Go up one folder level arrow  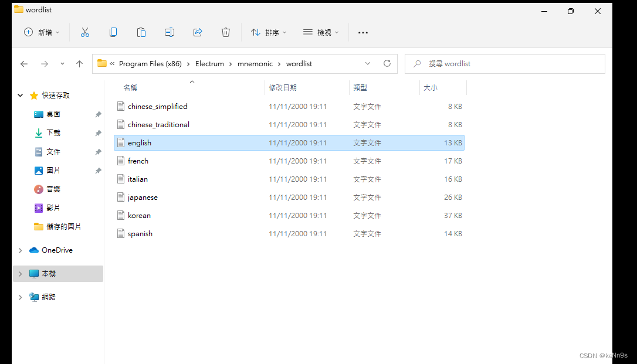click(80, 64)
